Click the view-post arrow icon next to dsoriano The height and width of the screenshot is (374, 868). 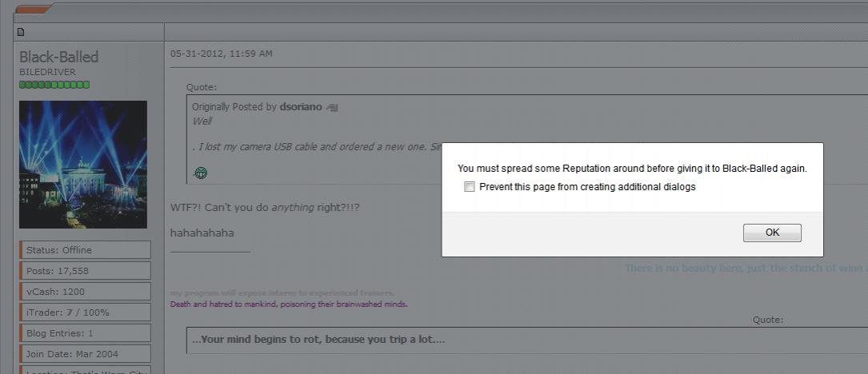tap(332, 107)
